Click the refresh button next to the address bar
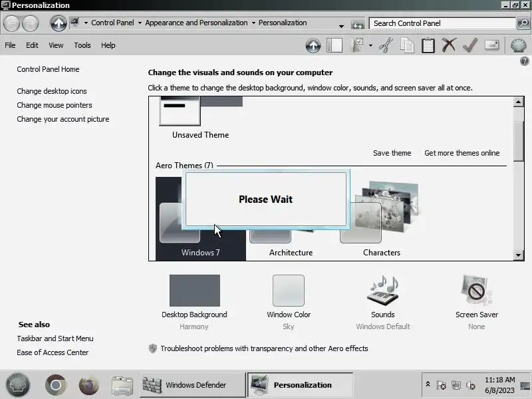The width and height of the screenshot is (532, 399). tap(358, 25)
